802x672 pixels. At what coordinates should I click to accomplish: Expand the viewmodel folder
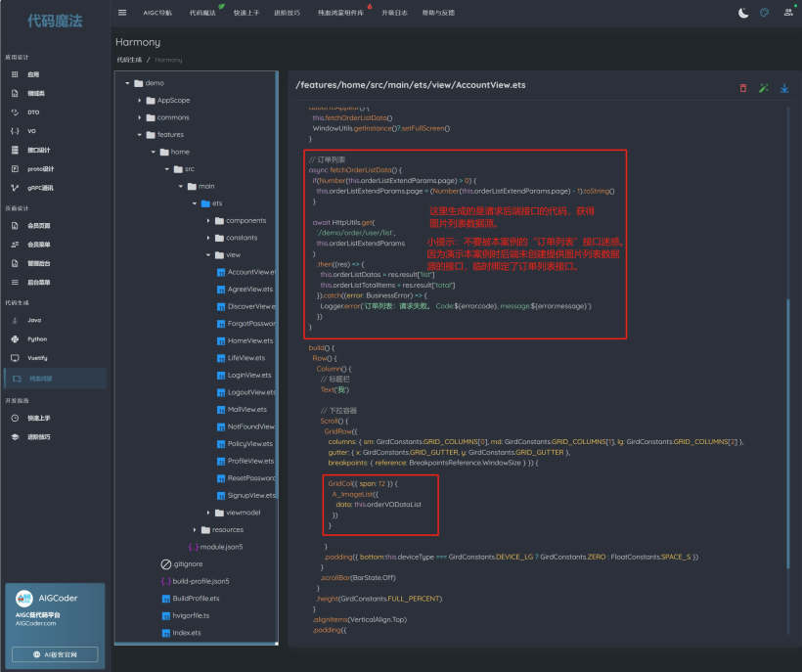tap(208, 513)
